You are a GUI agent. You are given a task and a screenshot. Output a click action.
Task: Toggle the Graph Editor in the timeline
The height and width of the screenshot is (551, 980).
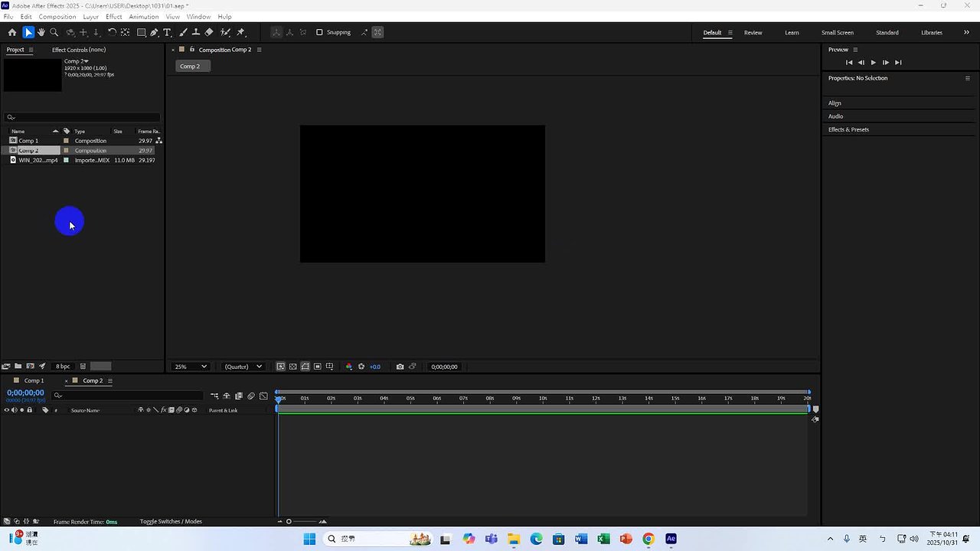[x=264, y=396]
